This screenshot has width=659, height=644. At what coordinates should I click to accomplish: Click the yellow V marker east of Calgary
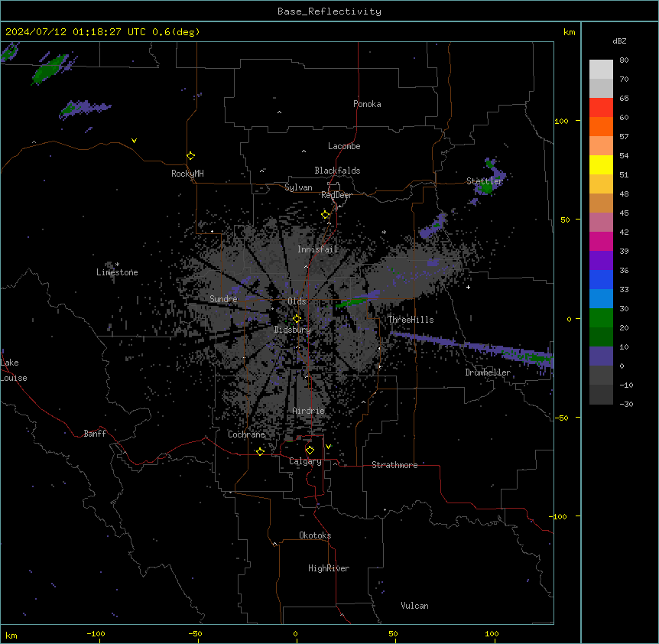pyautogui.click(x=328, y=447)
